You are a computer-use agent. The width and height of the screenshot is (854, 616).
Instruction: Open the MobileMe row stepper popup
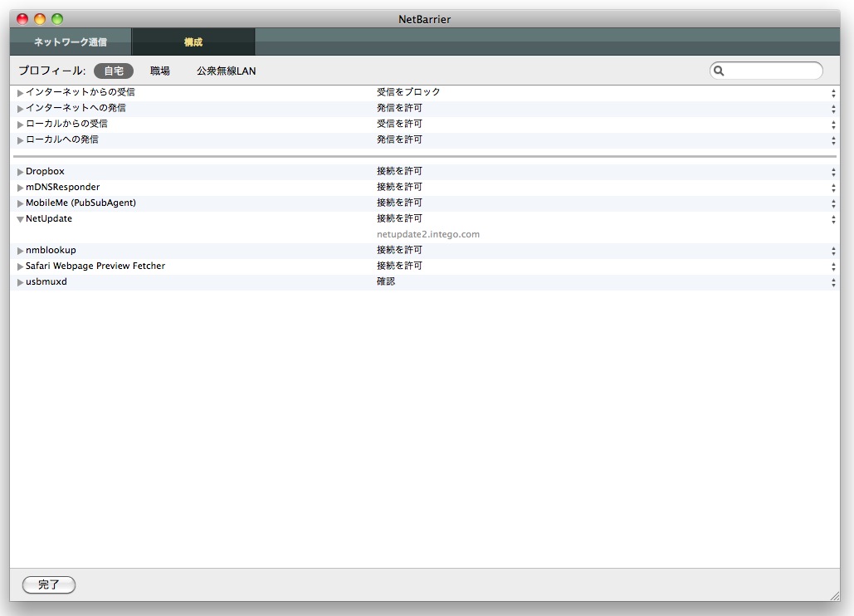[833, 203]
